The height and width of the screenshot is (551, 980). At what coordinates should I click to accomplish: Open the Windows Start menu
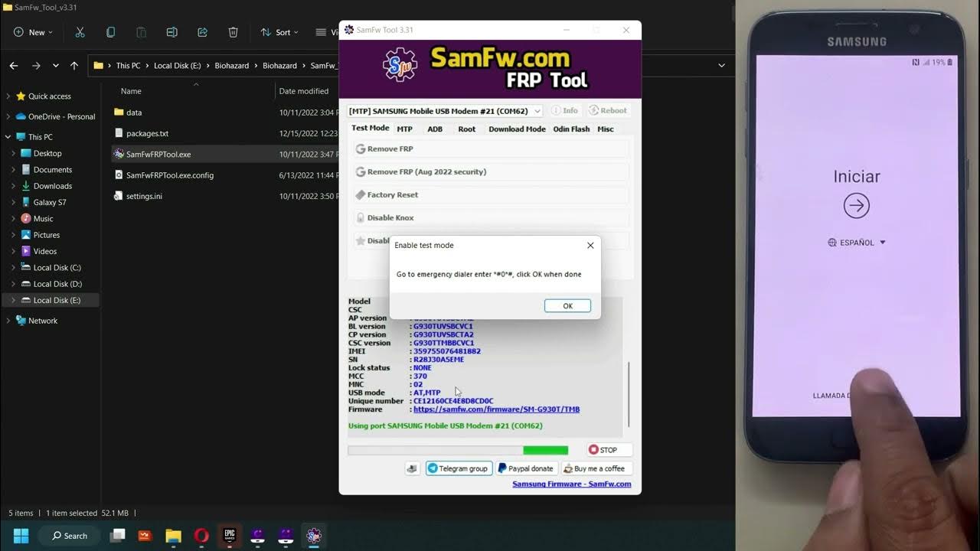[x=21, y=536]
